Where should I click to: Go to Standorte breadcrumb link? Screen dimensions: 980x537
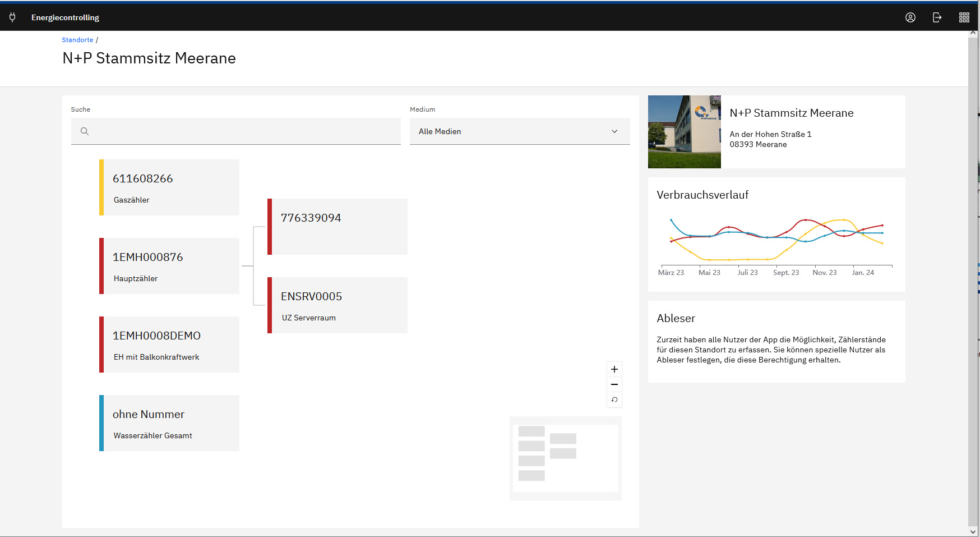click(x=77, y=40)
